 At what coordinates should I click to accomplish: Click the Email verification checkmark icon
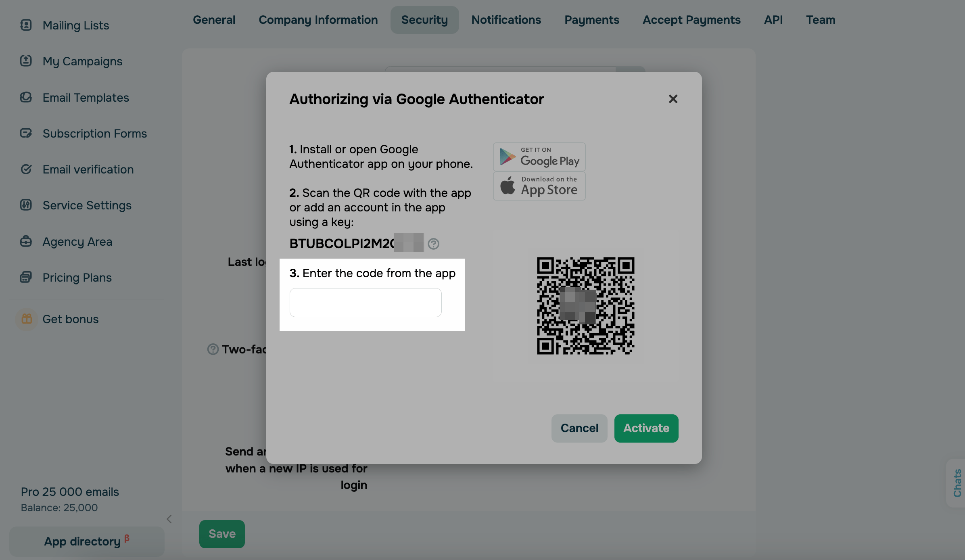(26, 169)
